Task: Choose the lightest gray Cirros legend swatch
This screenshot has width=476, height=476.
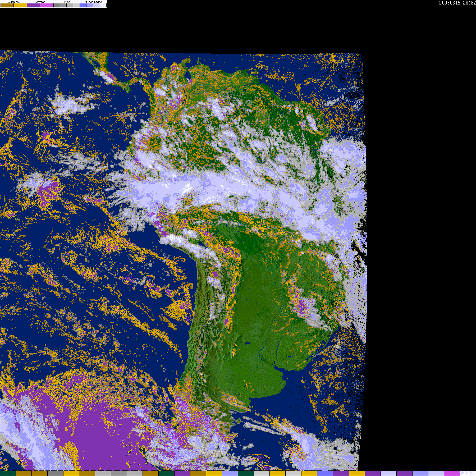Action: point(76,5)
